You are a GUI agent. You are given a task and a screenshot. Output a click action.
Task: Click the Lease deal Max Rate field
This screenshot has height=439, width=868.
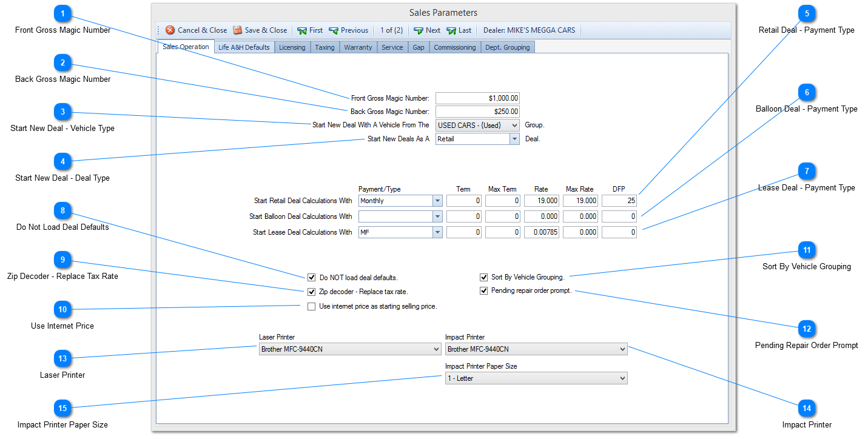click(580, 232)
